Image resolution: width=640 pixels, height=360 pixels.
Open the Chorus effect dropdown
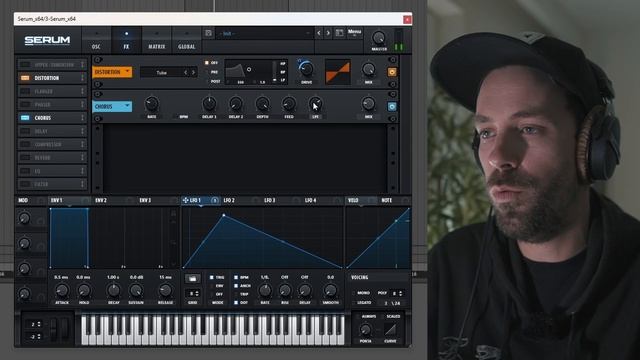112,107
